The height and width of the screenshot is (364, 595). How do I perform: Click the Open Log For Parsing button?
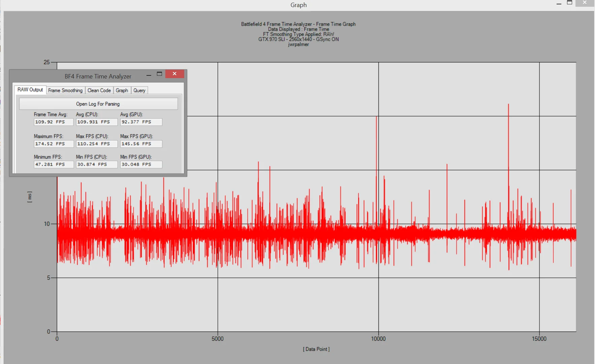coord(98,104)
